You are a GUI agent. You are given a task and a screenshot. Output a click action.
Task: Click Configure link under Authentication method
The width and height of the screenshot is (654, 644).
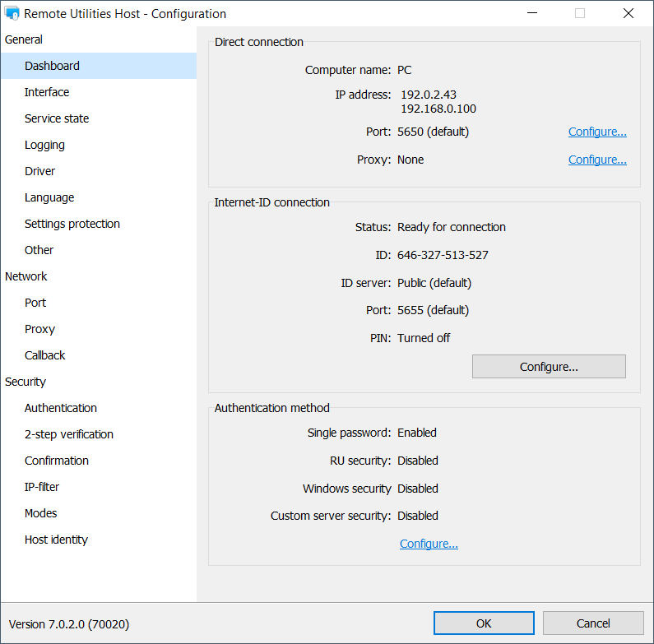click(x=429, y=544)
